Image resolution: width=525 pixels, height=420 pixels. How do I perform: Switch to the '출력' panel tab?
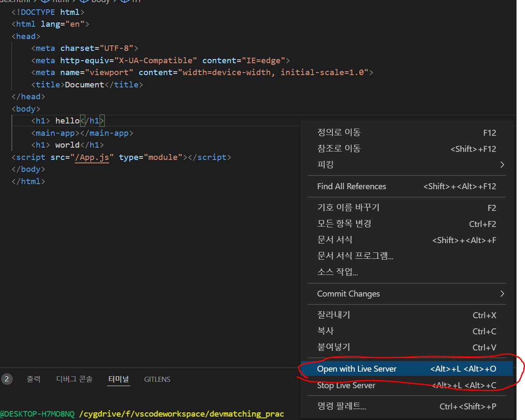click(x=34, y=379)
